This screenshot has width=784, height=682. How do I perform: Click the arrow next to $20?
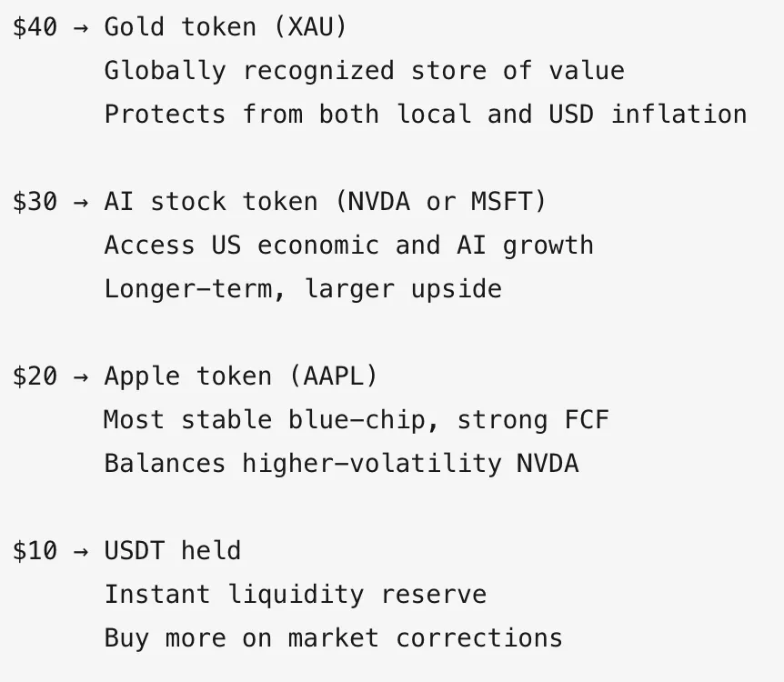tap(81, 377)
